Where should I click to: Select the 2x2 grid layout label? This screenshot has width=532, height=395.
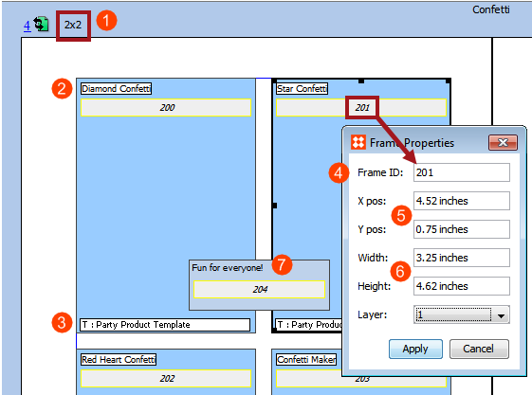click(x=73, y=25)
